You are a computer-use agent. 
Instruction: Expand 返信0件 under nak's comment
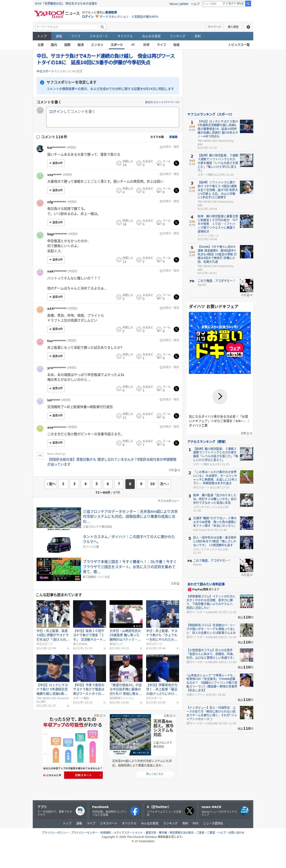coord(56,297)
